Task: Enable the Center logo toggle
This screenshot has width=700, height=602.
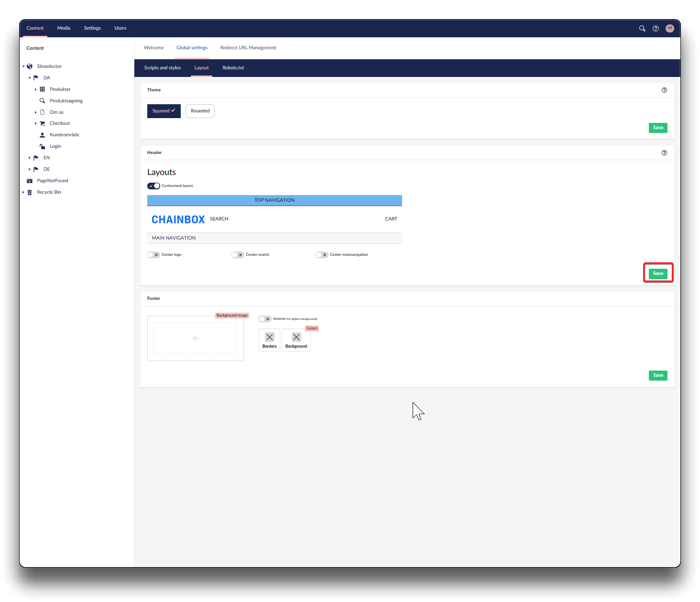Action: 153,255
